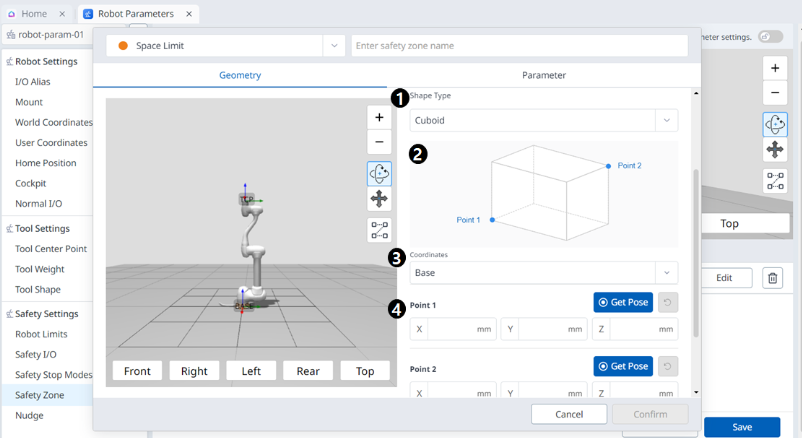The width and height of the screenshot is (802, 438).
Task: Click reset arrow icon next to Point 1
Action: tap(667, 302)
